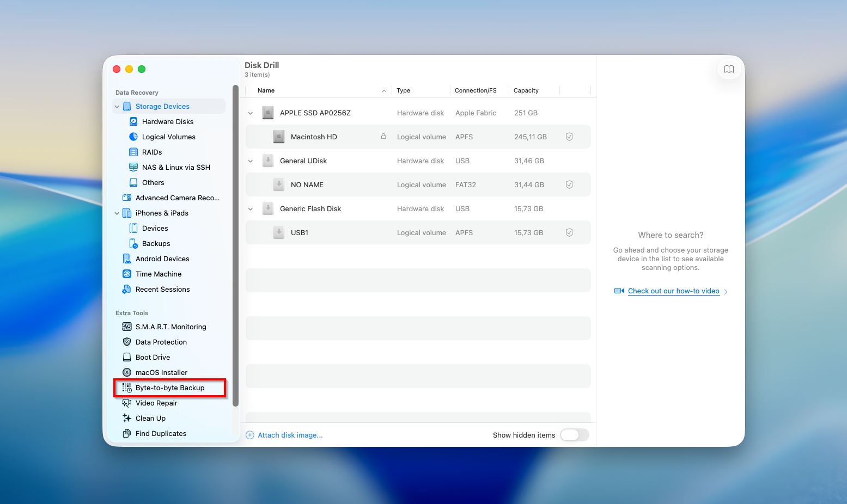
Task: Click the Data Protection shield icon
Action: (127, 342)
